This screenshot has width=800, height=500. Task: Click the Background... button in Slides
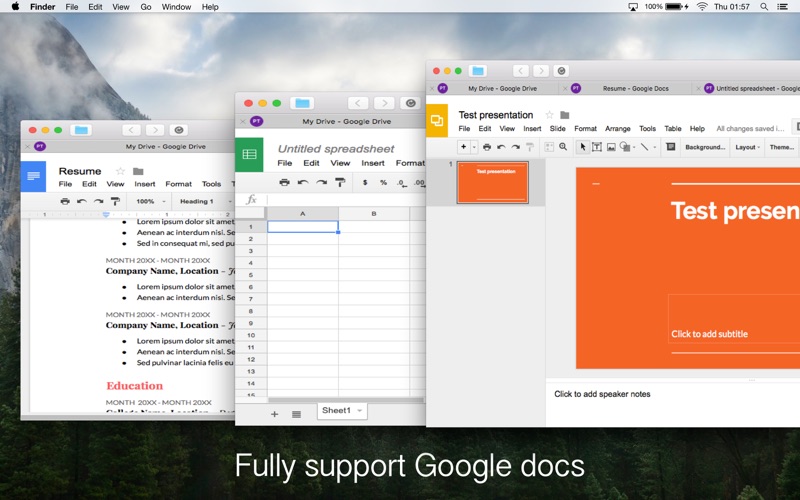704,147
